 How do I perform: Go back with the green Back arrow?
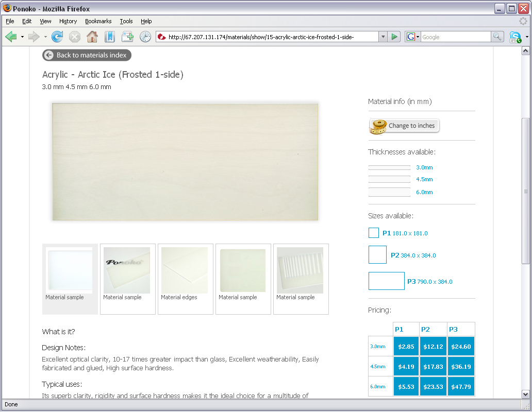pyautogui.click(x=11, y=37)
